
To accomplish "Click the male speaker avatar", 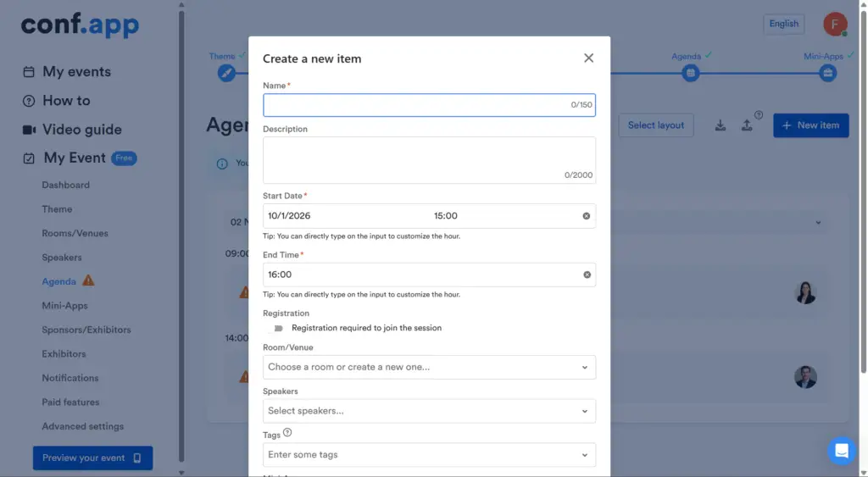I will [805, 377].
